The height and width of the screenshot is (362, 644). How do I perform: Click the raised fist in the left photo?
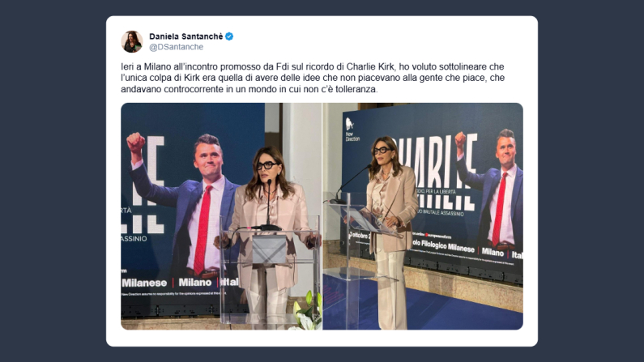tap(135, 143)
